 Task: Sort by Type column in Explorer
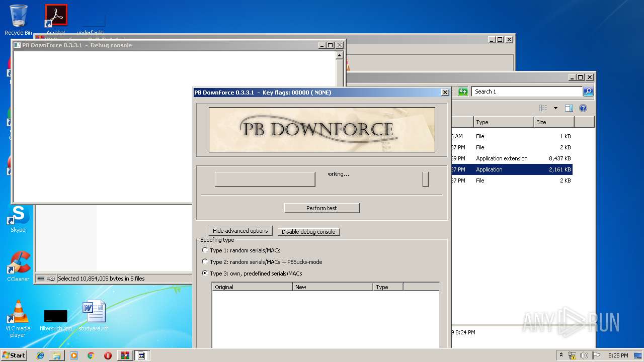coord(504,122)
